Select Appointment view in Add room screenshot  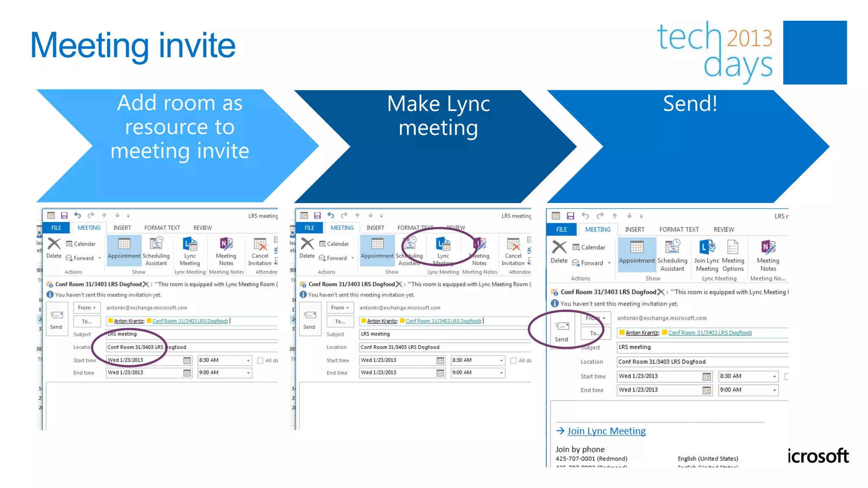(124, 250)
